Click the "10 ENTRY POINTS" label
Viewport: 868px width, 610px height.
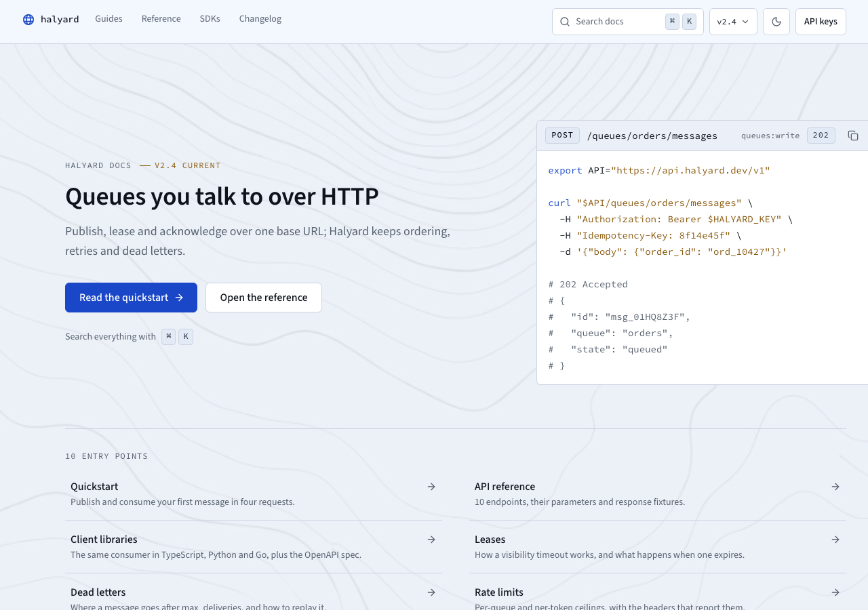[106, 456]
